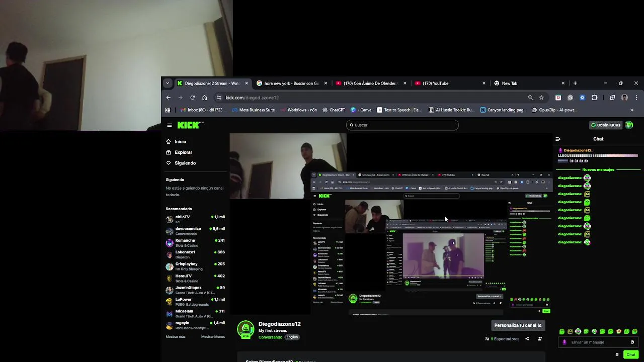
Task: Bookmark this page with the star icon
Action: click(541, 98)
